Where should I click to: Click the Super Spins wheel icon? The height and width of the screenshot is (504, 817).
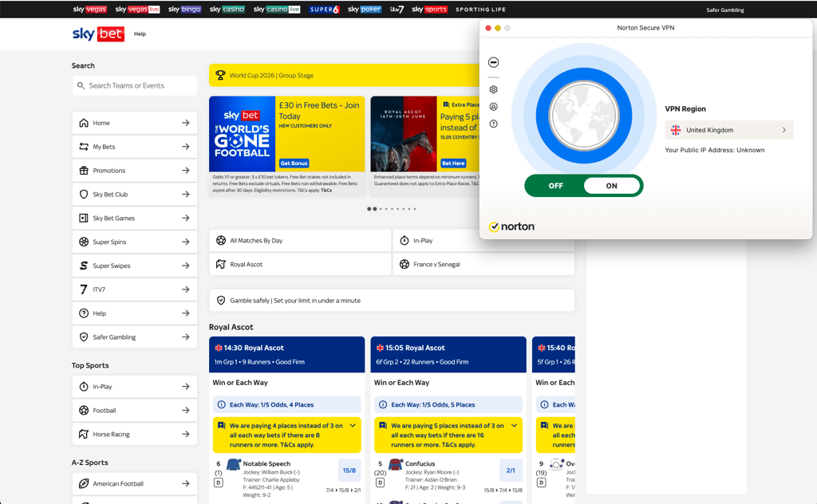83,242
